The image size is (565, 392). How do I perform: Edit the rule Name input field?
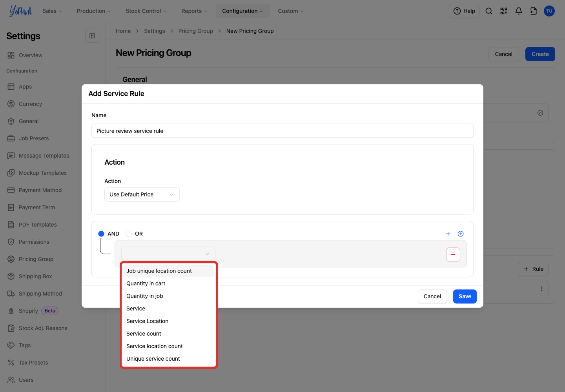coord(282,131)
